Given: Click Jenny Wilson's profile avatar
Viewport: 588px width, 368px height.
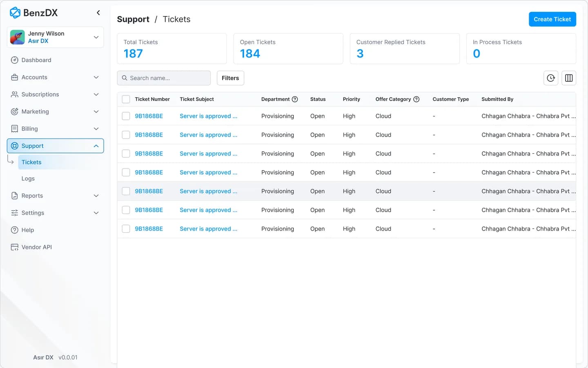Looking at the screenshot, I should pyautogui.click(x=17, y=37).
